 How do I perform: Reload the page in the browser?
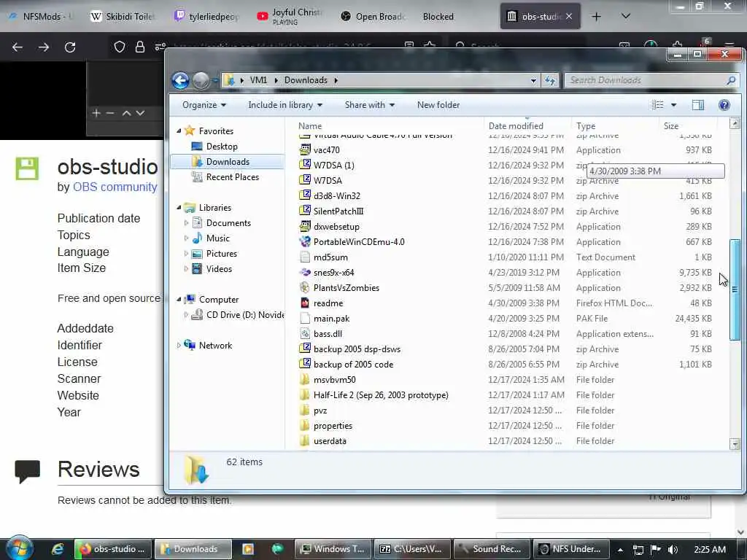pos(70,47)
